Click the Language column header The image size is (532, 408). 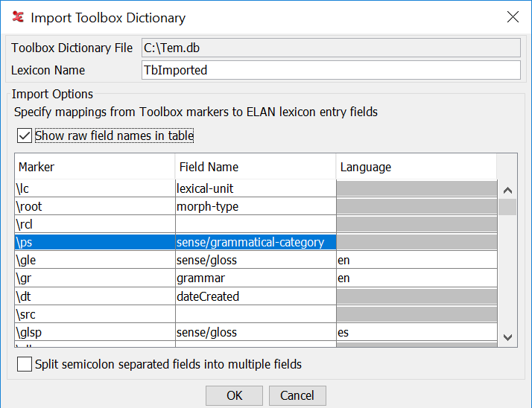[416, 167]
